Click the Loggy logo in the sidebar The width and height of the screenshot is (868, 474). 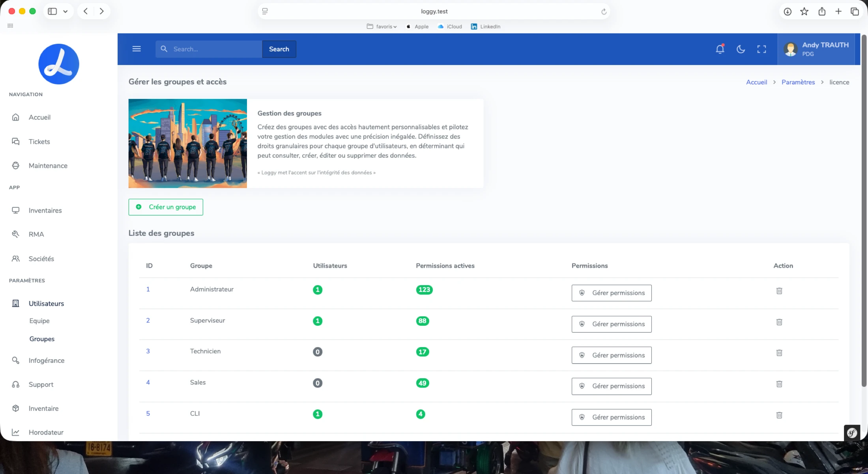click(59, 64)
